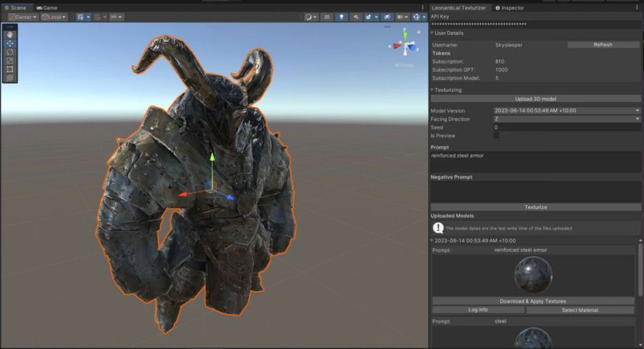Open the Model Version dropdown
644x349 pixels.
click(x=567, y=110)
